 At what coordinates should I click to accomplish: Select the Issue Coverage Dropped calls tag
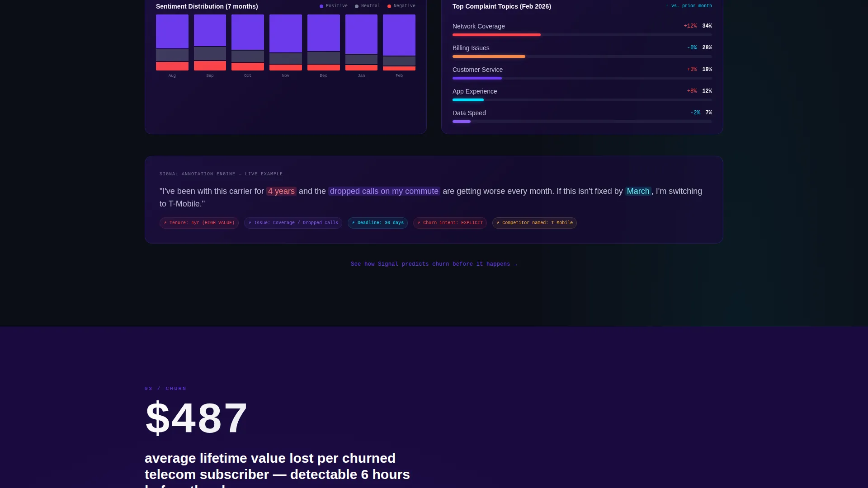293,223
